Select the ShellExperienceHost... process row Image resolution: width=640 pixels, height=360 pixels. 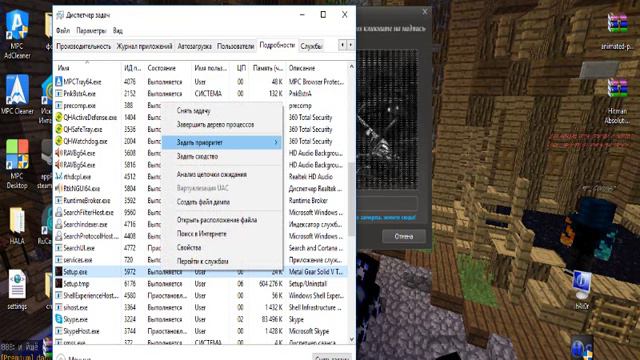201,296
